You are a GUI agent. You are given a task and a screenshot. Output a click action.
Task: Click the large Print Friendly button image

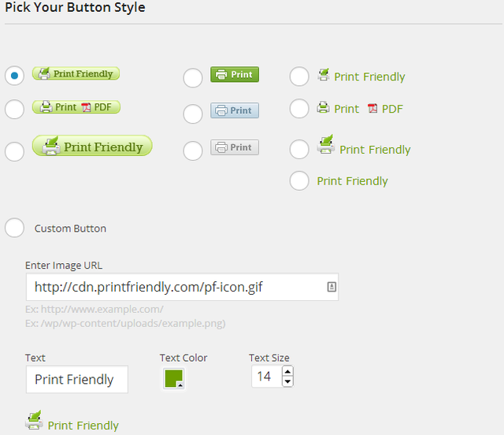pos(92,147)
